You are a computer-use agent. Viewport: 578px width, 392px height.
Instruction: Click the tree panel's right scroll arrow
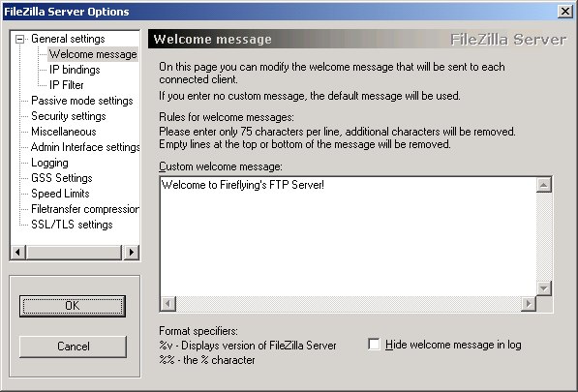click(132, 253)
